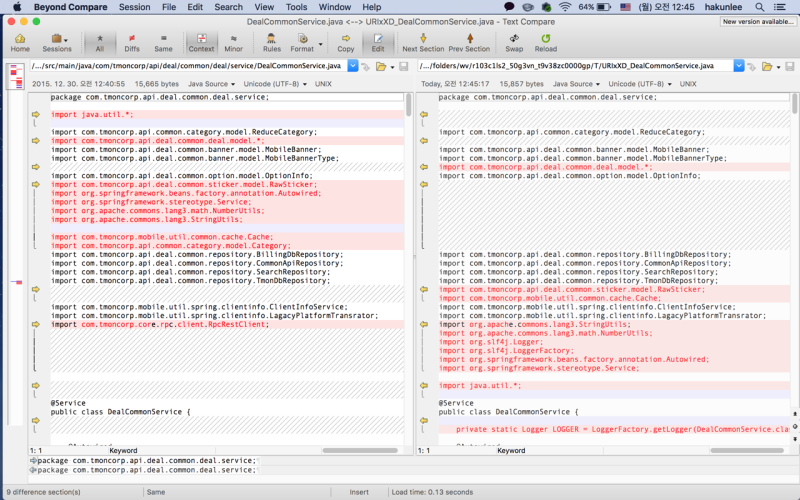Open right Java Source format dropdown
The height and width of the screenshot is (500, 800).
click(577, 84)
